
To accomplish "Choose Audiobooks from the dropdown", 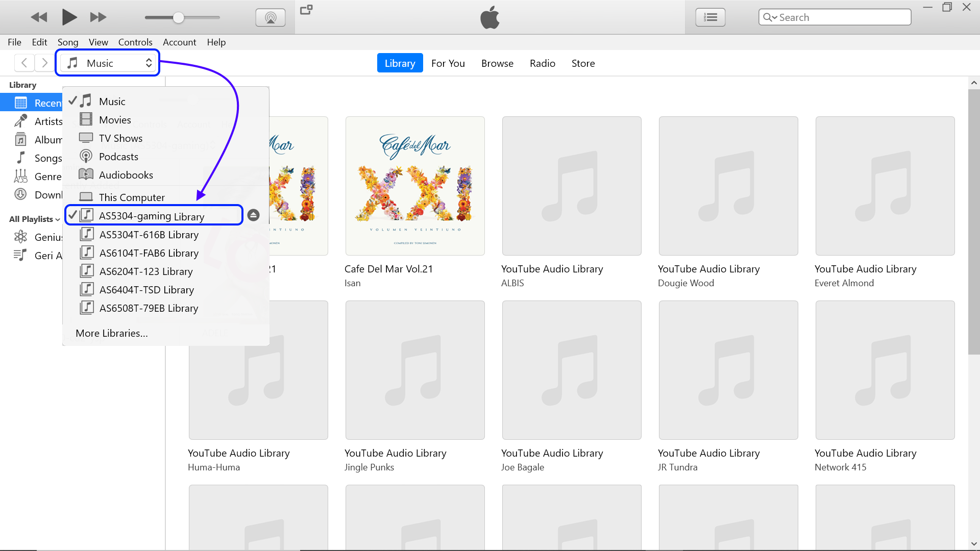I will pos(166,175).
